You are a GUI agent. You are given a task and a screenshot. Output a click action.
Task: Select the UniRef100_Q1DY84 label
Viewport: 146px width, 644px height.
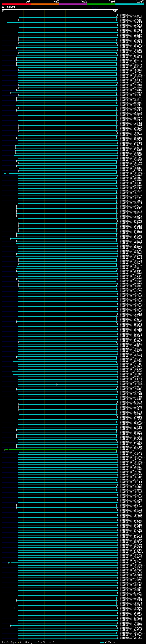point(131,125)
